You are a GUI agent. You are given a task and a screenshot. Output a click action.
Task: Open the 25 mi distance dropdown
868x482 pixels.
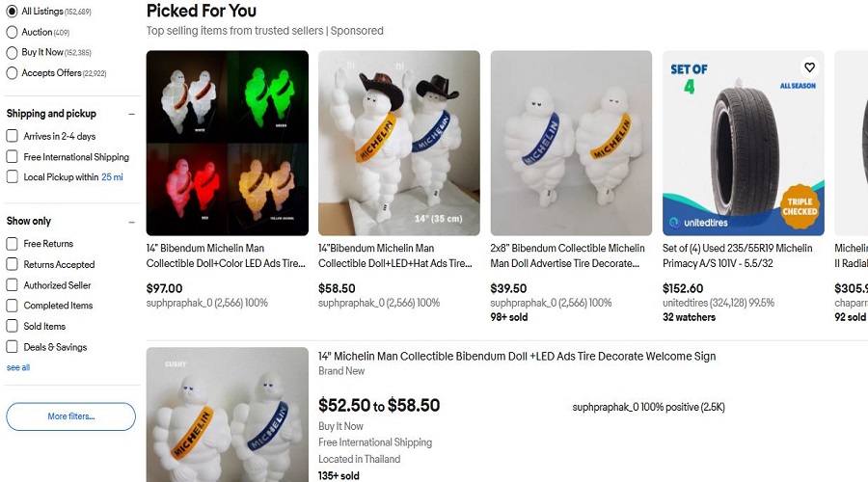pyautogui.click(x=112, y=177)
